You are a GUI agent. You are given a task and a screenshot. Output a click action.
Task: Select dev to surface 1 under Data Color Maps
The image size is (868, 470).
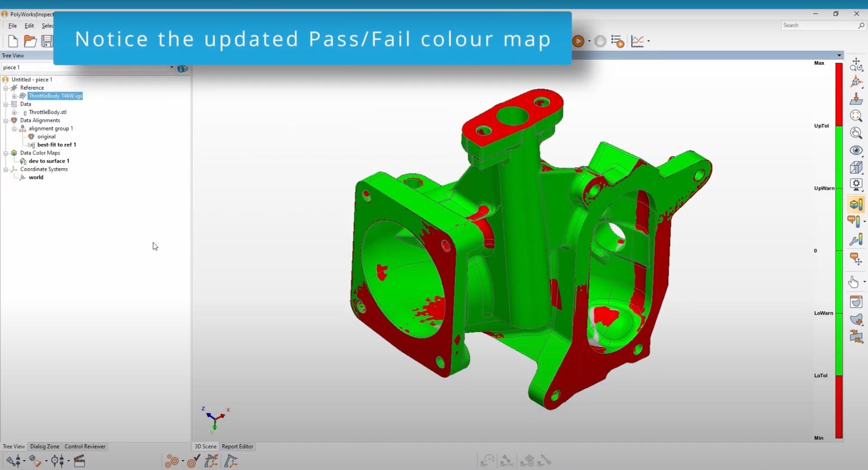click(48, 161)
